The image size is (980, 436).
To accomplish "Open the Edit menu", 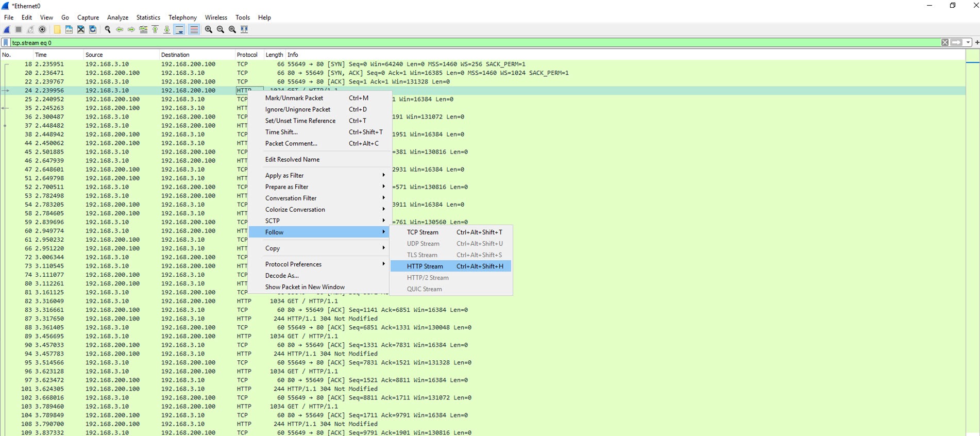I will point(27,18).
